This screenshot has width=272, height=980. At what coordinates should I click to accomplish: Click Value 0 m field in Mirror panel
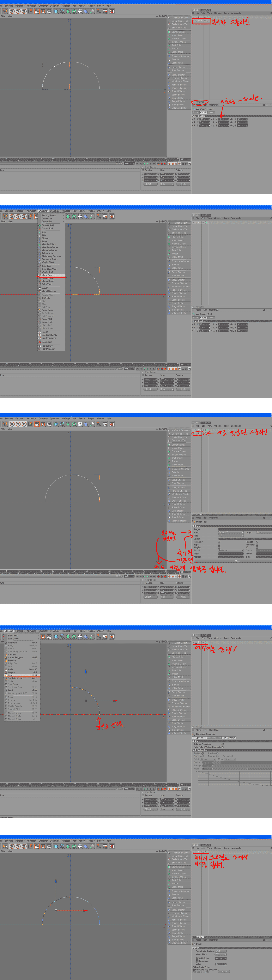pyautogui.click(x=221, y=964)
